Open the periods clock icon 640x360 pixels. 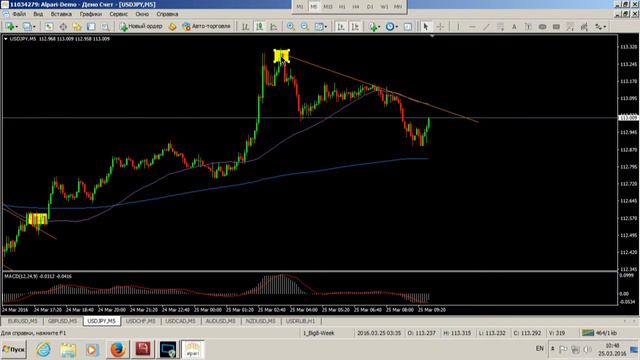point(390,27)
